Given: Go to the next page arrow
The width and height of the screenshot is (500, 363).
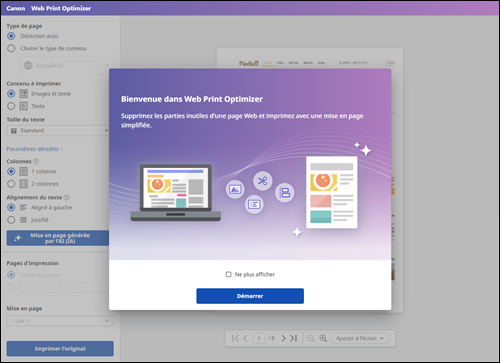Looking at the screenshot, I should 283,338.
